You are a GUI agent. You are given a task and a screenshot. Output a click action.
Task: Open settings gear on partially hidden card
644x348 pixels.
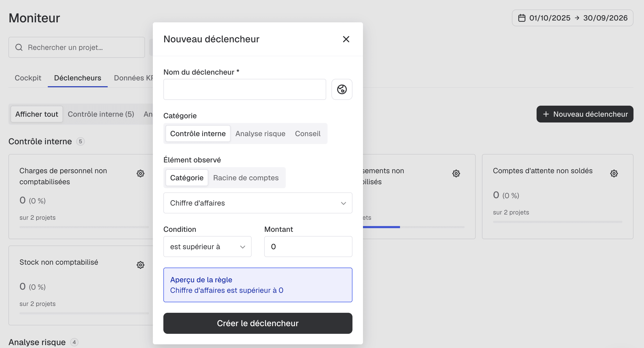point(456,173)
